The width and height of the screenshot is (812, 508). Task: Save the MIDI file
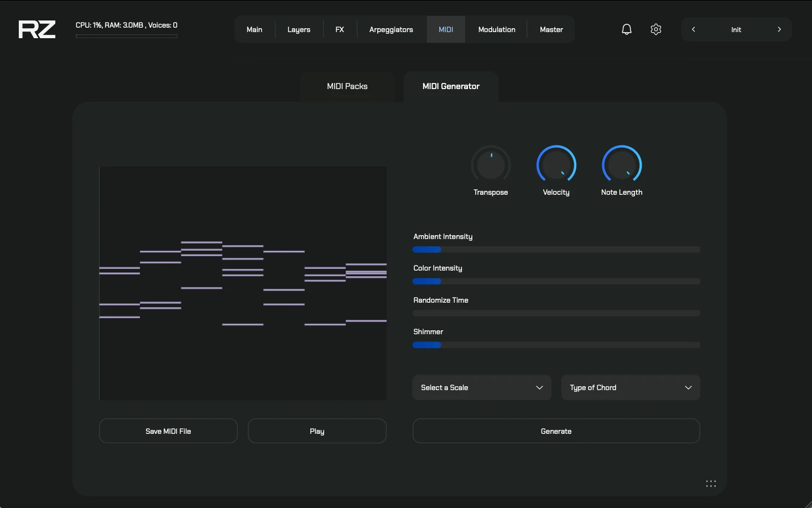(168, 431)
